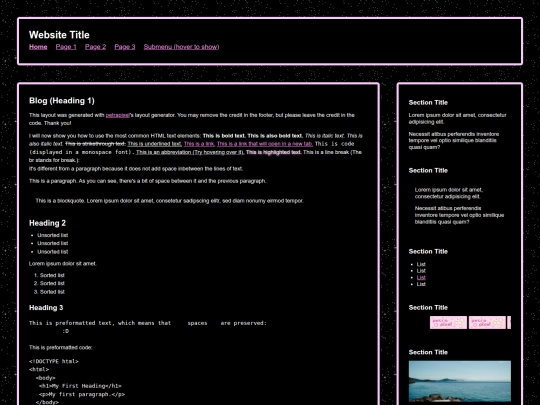Click the Blog (Heading 1) title
Screen dimensions: 540x405
[62, 101]
